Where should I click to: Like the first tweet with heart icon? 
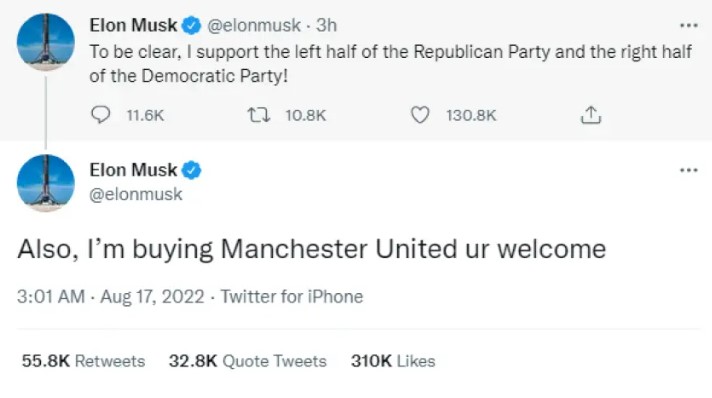click(420, 115)
